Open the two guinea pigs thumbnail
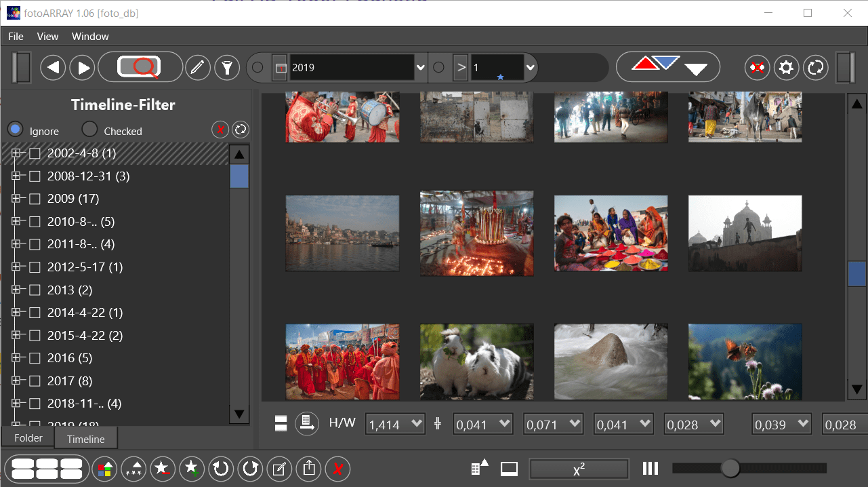Viewport: 868px width, 487px height. (477, 362)
